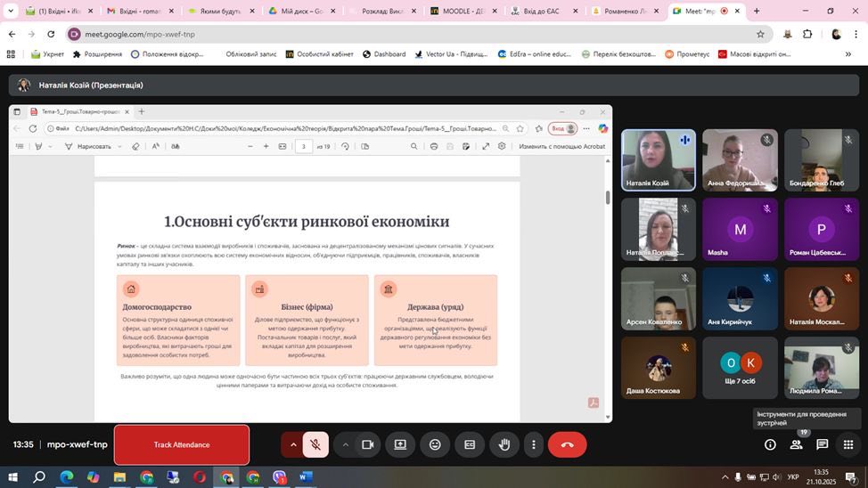Switch the УКР keyboard language indicator
The image size is (868, 488).
click(x=793, y=477)
